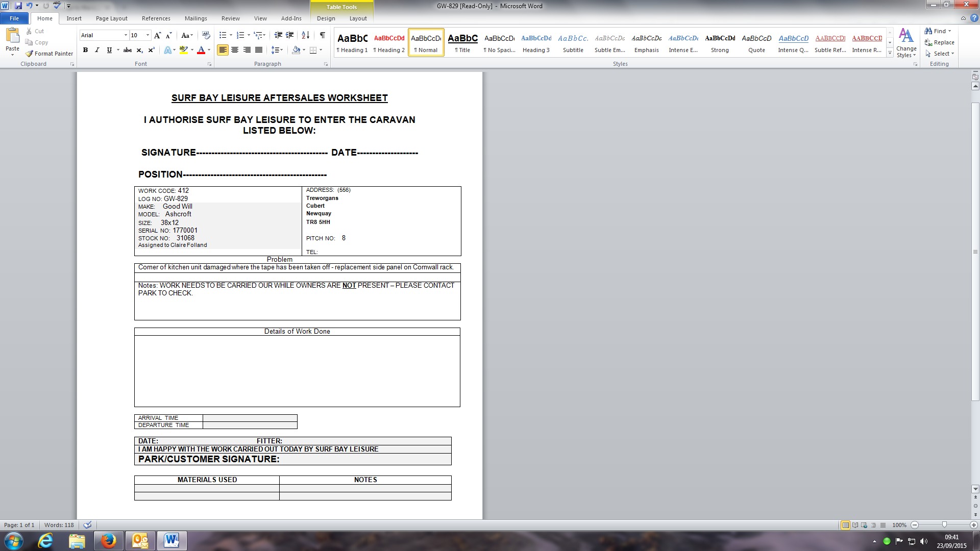
Task: Toggle Superscript formatting
Action: click(151, 50)
